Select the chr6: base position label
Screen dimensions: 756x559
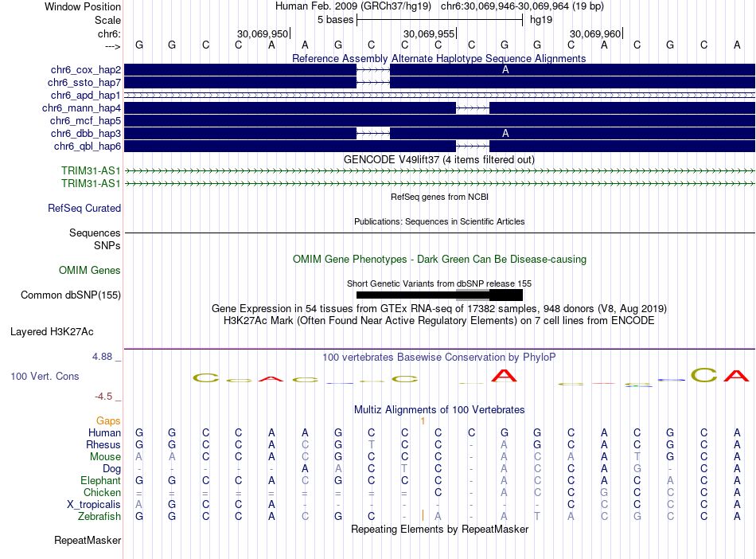coord(110,33)
